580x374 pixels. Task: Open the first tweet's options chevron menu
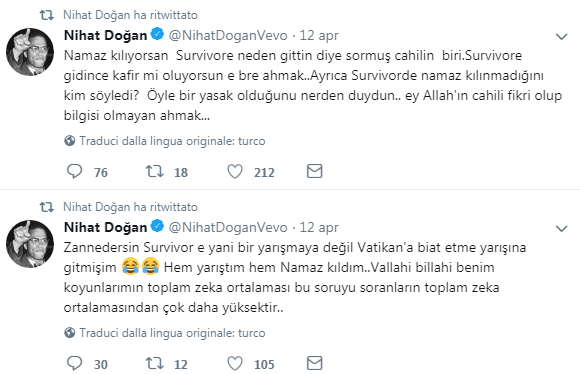pos(562,36)
